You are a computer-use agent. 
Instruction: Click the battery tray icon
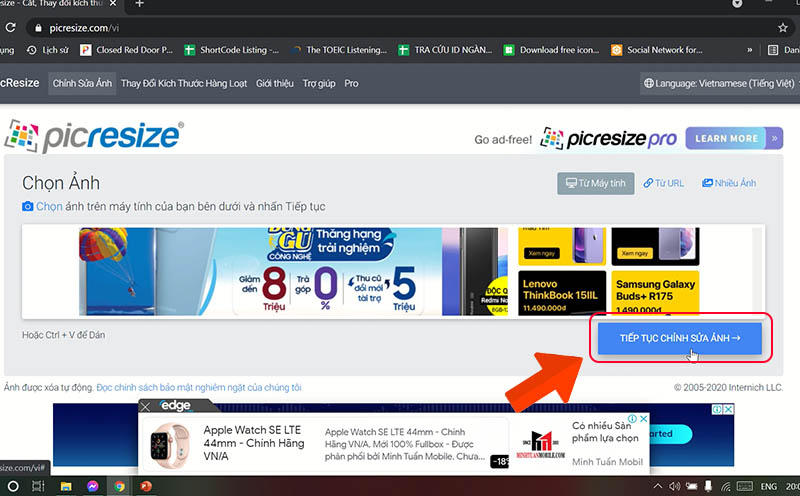691,486
